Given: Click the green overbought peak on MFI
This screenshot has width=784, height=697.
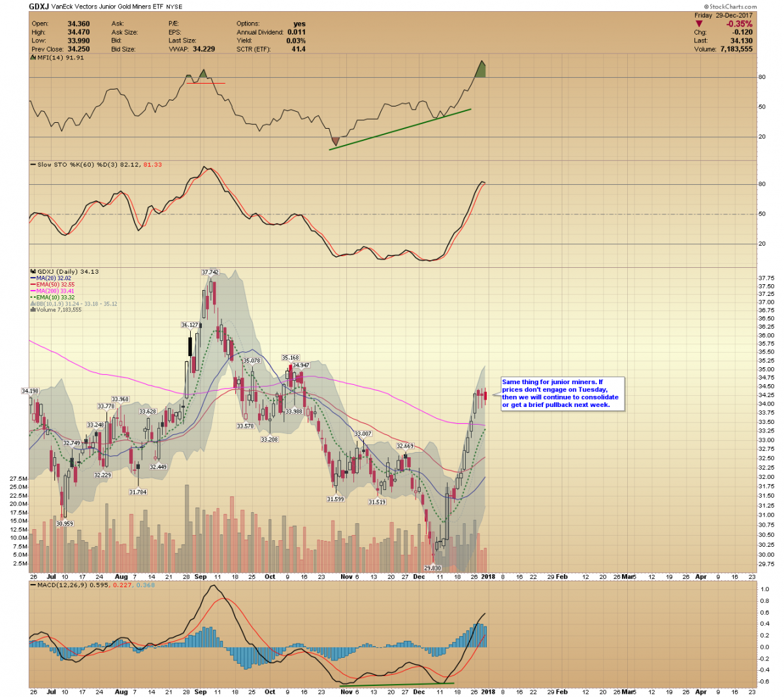Looking at the screenshot, I should coord(482,69).
